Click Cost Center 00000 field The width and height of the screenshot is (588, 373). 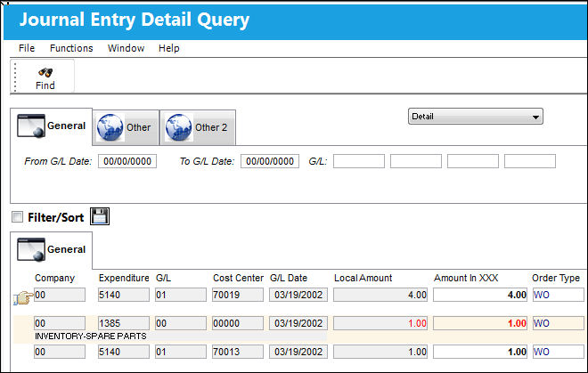238,323
